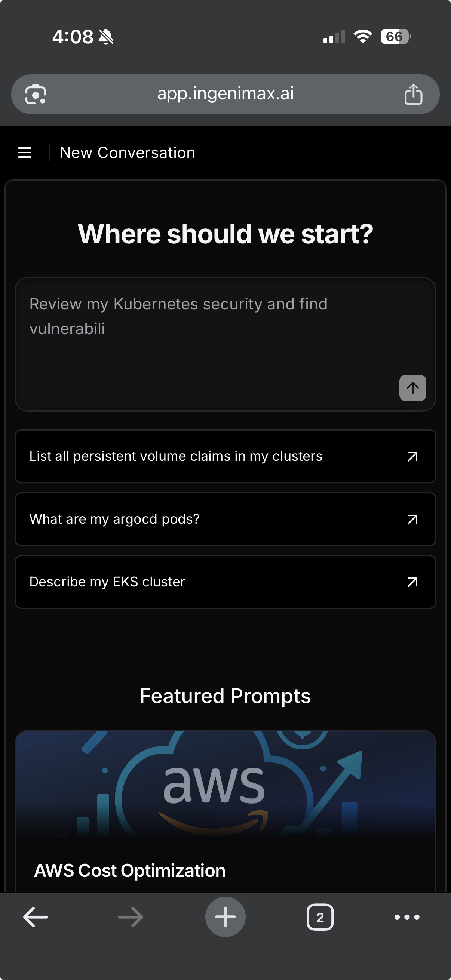Go back with the browser back arrow

(x=36, y=917)
